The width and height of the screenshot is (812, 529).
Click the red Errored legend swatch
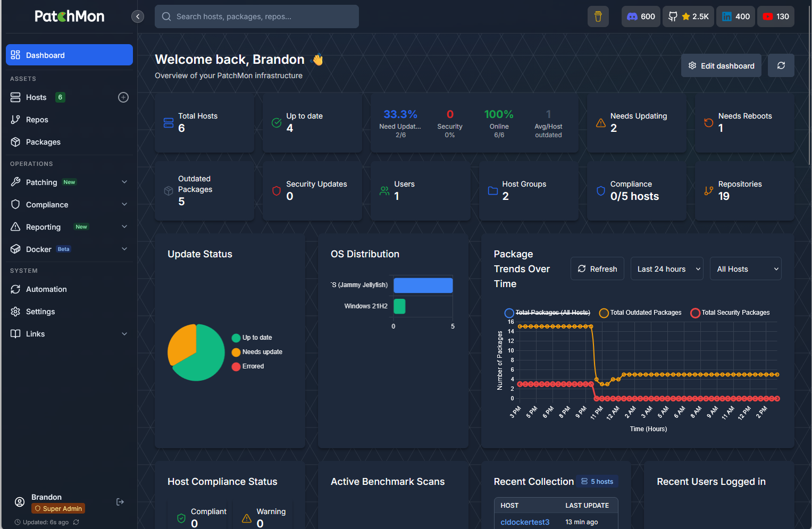236,366
